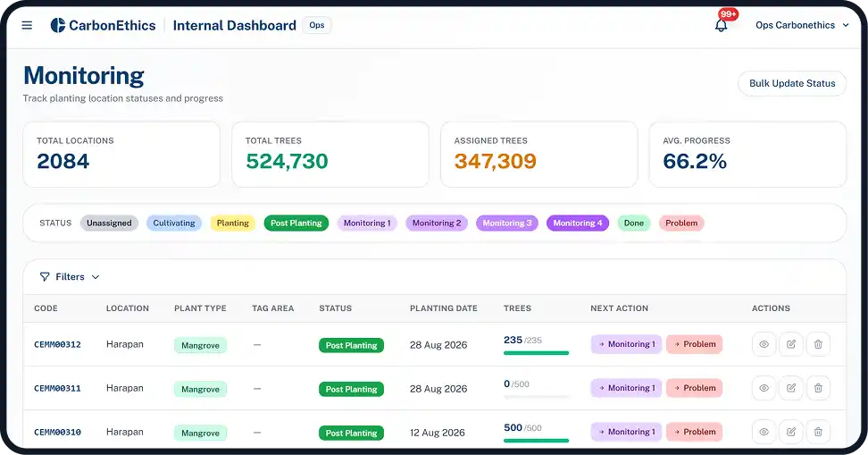
Task: Edit the CEMM00310 row
Action: coord(791,432)
